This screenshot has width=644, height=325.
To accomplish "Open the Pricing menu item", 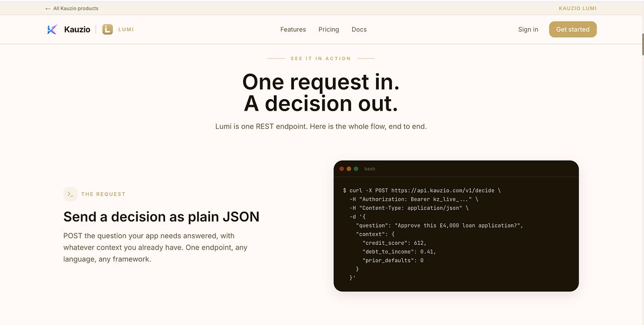I will pos(328,30).
